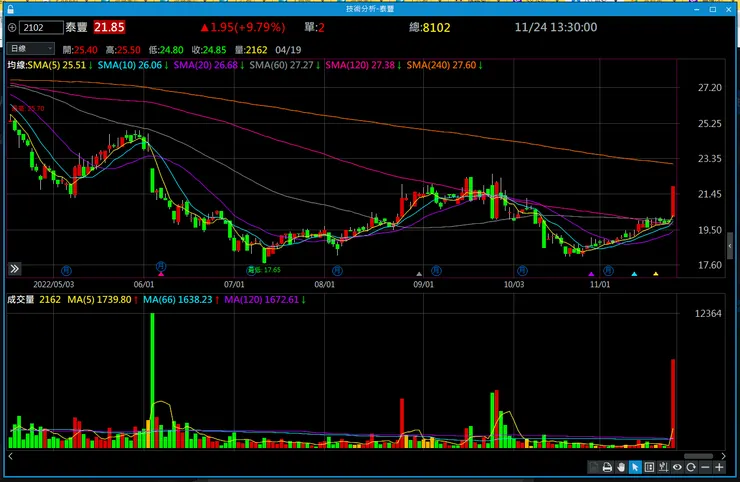The height and width of the screenshot is (482, 740).
Task: Click the monthly marker near 08/01
Action: pyautogui.click(x=337, y=271)
